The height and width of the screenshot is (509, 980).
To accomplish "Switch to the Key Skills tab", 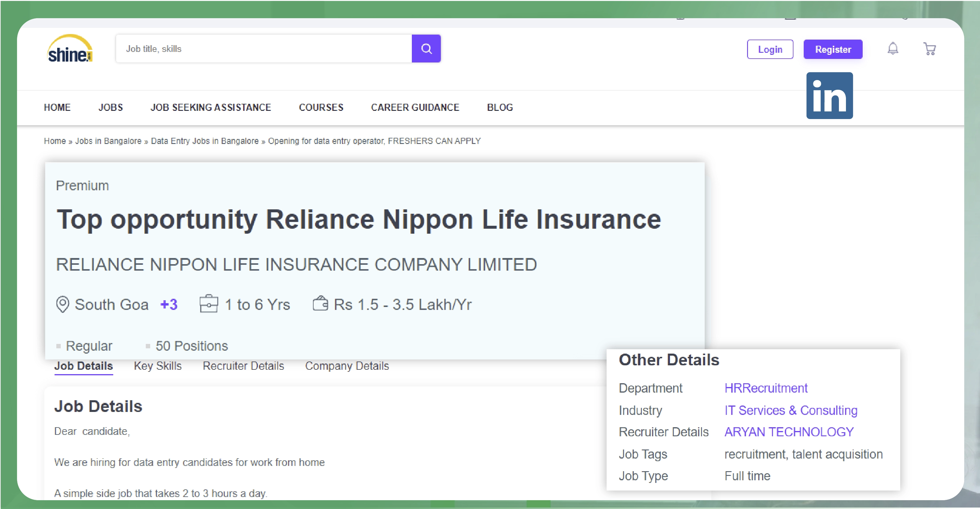I will (x=158, y=366).
